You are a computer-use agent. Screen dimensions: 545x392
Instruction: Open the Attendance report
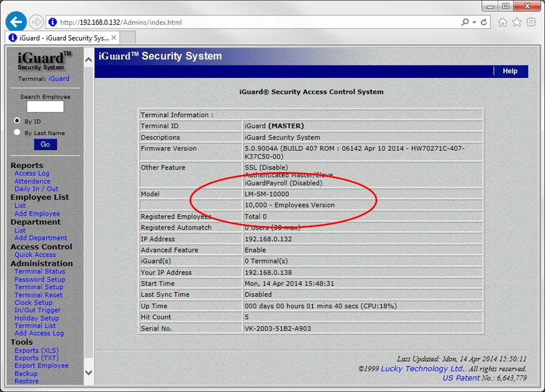point(32,181)
